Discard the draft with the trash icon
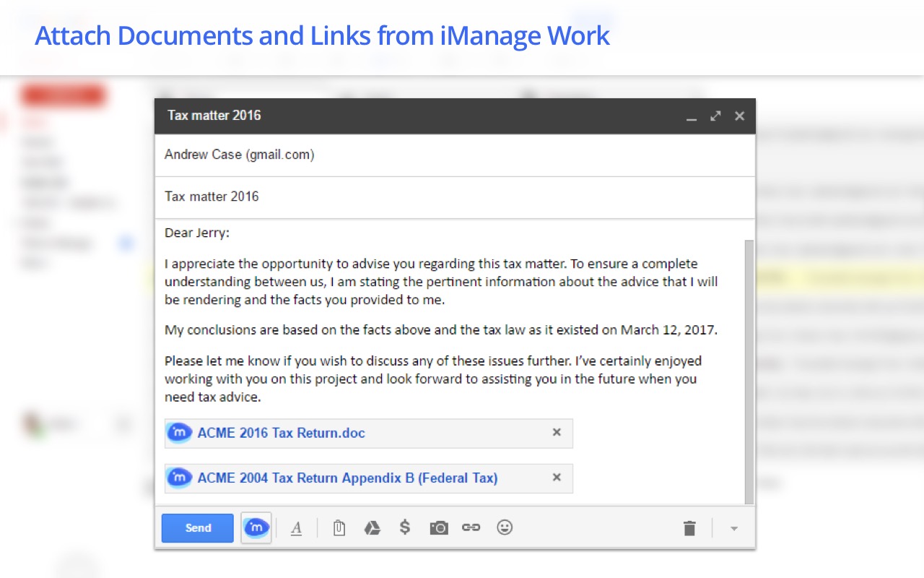The height and width of the screenshot is (578, 924). pyautogui.click(x=689, y=527)
